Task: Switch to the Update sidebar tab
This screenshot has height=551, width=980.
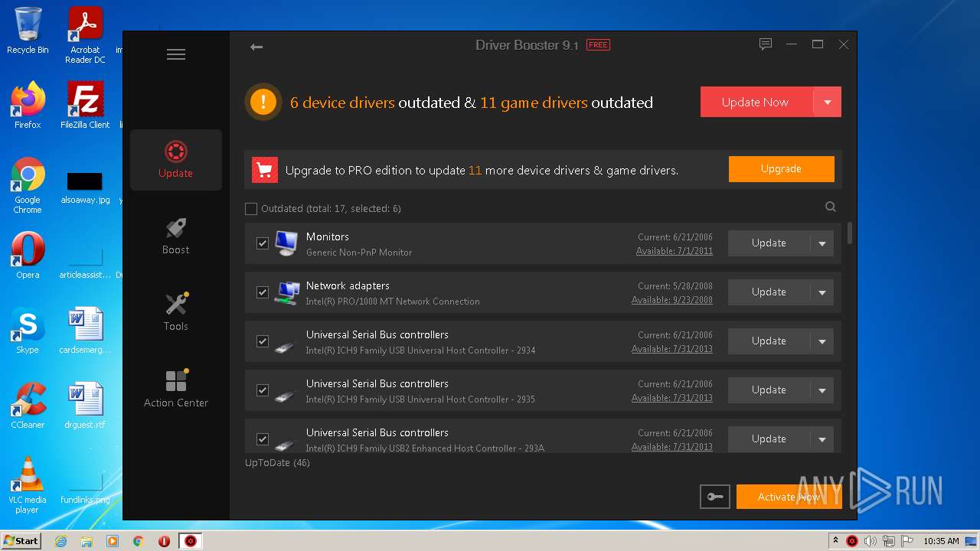Action: click(x=176, y=160)
